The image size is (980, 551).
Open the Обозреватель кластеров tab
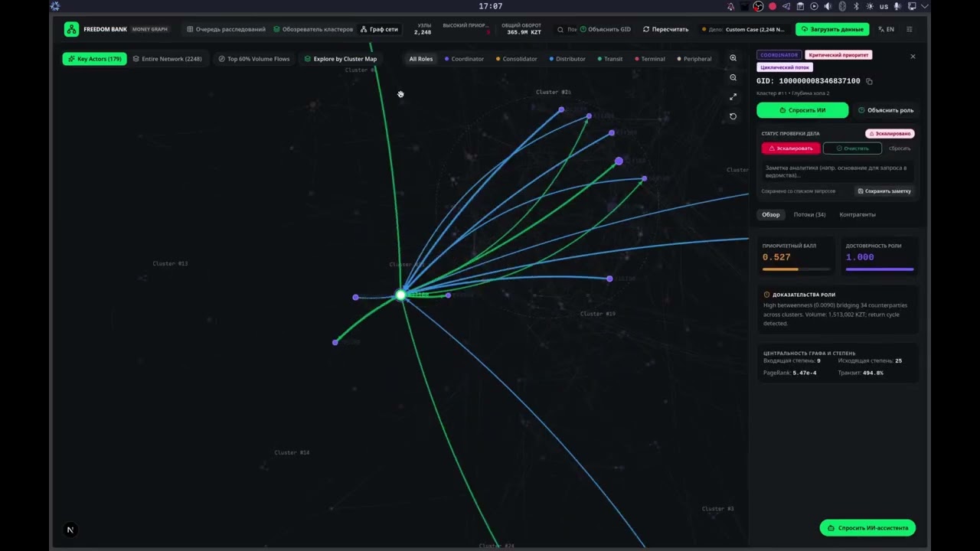pos(313,29)
